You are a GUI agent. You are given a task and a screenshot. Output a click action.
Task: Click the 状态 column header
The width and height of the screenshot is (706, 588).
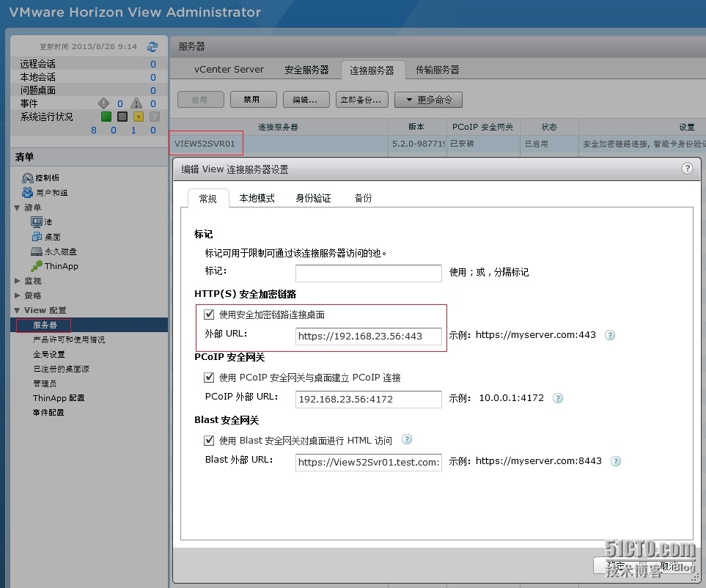[549, 127]
